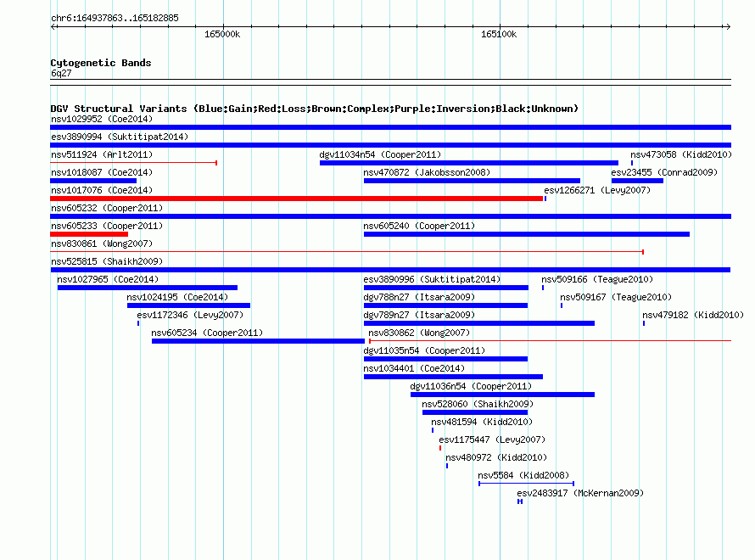Open the esv3890996 (Suktitipat2014) label
The height and width of the screenshot is (560, 755).
[x=432, y=279]
